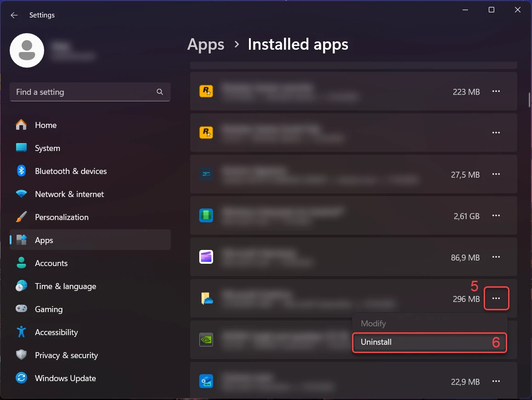Click the NVIDIA app icon in list
532x400 pixels.
pos(206,340)
